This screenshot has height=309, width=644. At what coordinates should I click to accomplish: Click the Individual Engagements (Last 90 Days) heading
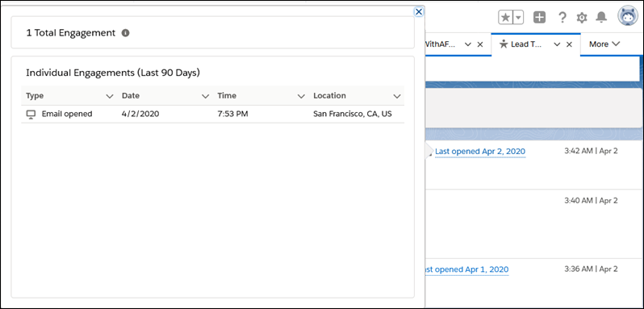[113, 73]
